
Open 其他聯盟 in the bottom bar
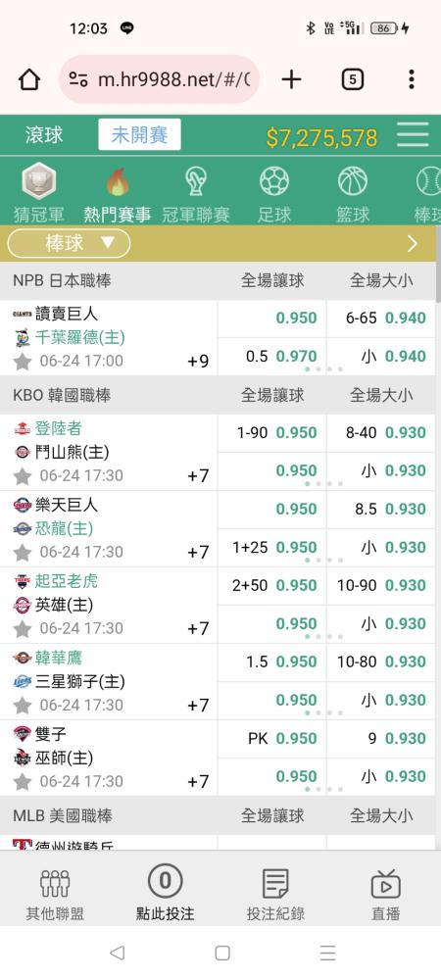click(55, 894)
